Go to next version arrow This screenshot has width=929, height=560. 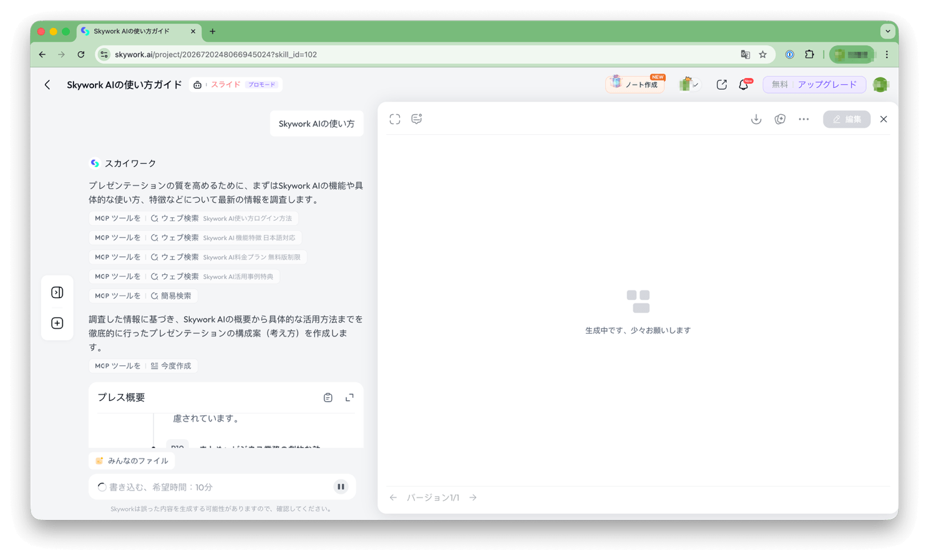473,498
